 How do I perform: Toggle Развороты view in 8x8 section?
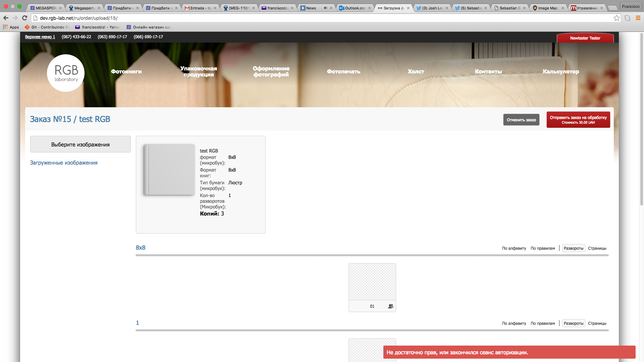(x=573, y=248)
